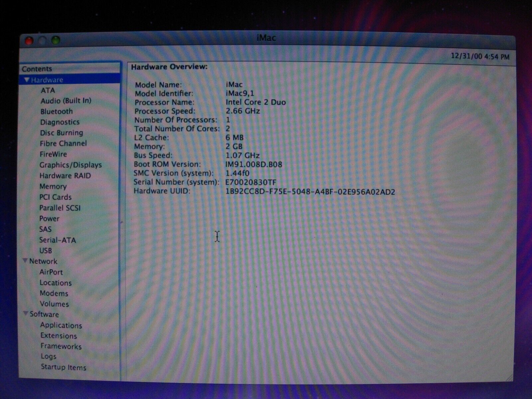
Task: Select Startup Items entry
Action: pos(63,367)
